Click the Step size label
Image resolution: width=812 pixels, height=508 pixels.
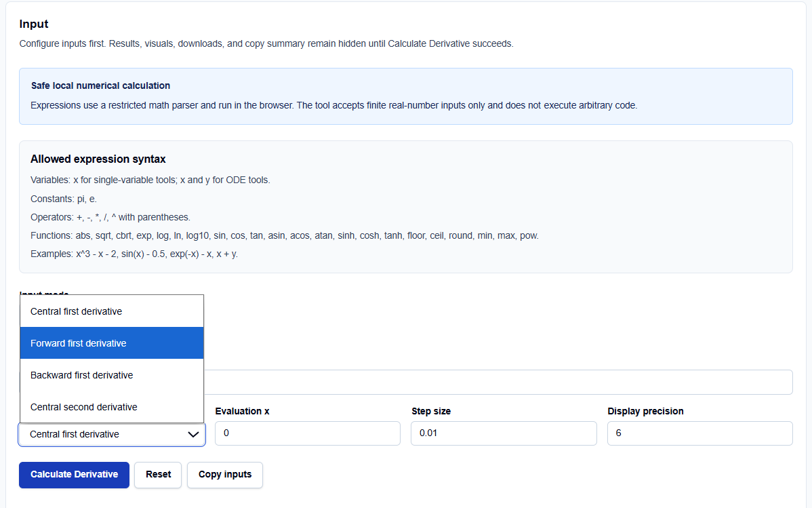tap(431, 411)
